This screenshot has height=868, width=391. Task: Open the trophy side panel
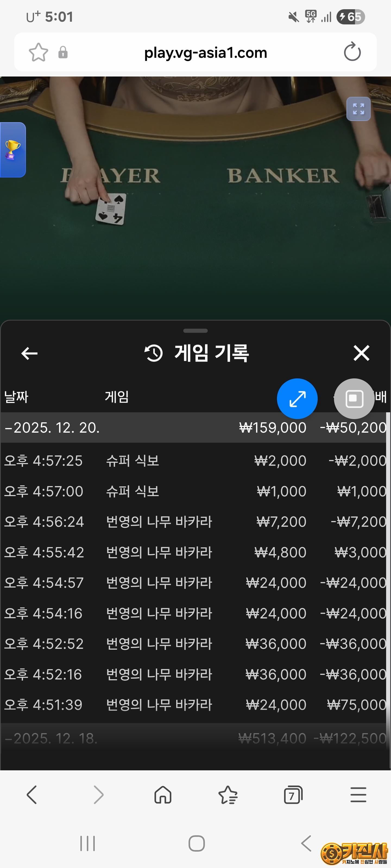point(12,150)
